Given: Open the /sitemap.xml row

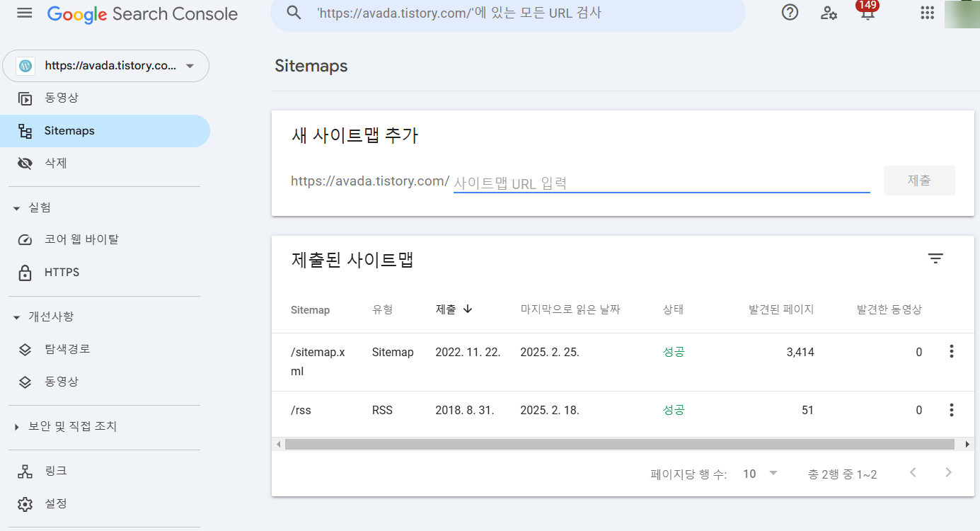Looking at the screenshot, I should 623,362.
